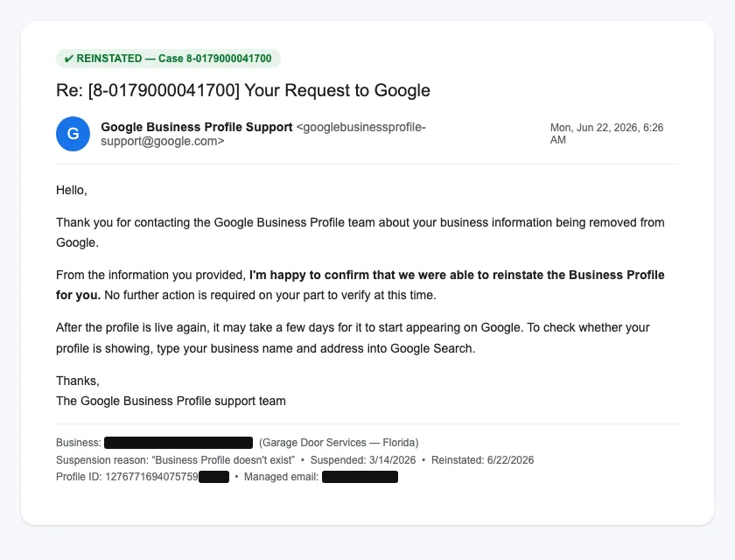
Task: Click the bold reinstatement confirmation sentence
Action: pyautogui.click(x=360, y=285)
